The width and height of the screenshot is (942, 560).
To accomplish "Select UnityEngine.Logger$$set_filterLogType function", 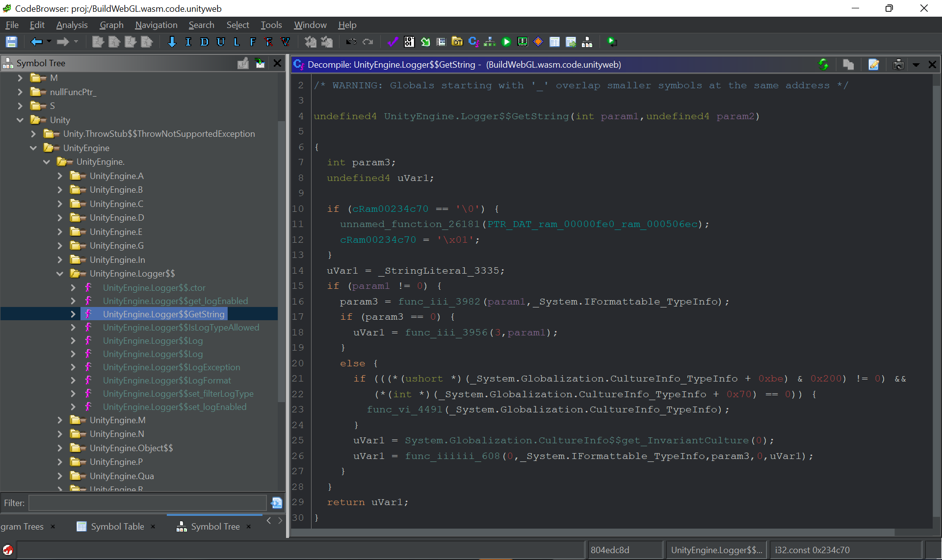I will [178, 394].
